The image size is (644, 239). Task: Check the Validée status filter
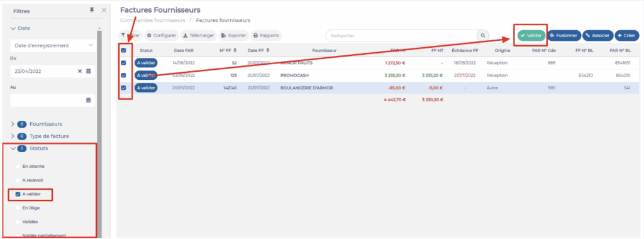(18, 222)
